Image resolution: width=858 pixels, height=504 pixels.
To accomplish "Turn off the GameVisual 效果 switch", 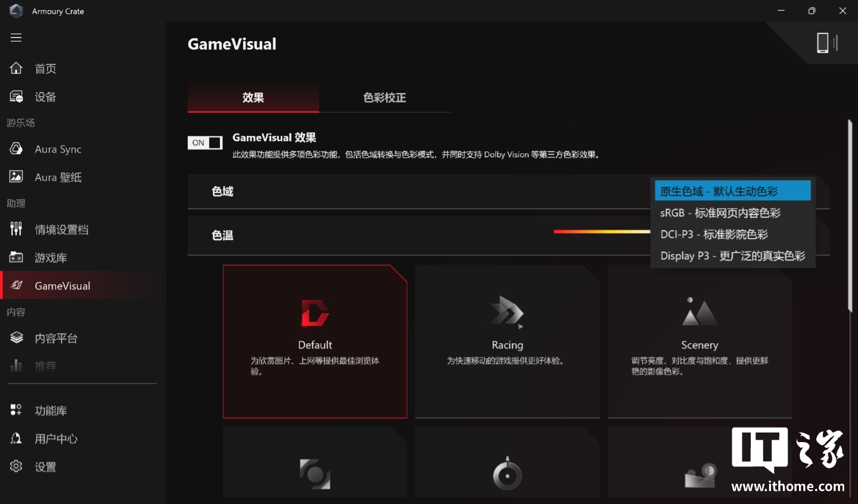I will click(205, 143).
